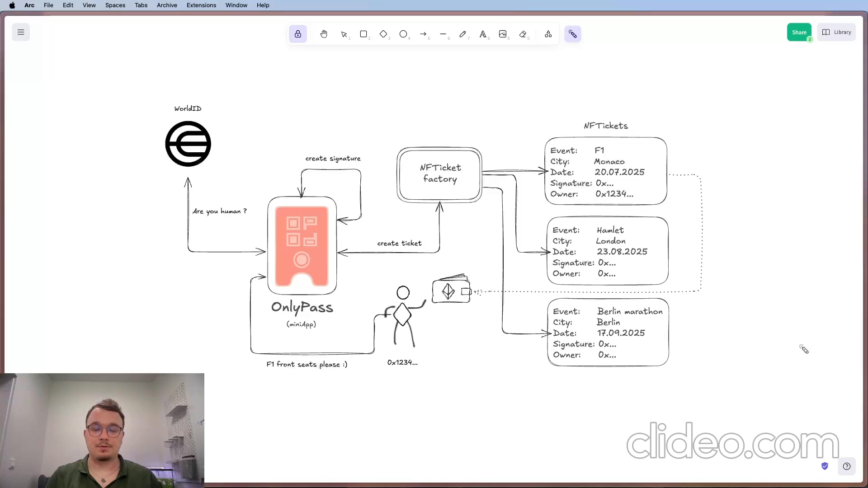Click the WorldID logo image
The image size is (868, 488).
pos(188,144)
